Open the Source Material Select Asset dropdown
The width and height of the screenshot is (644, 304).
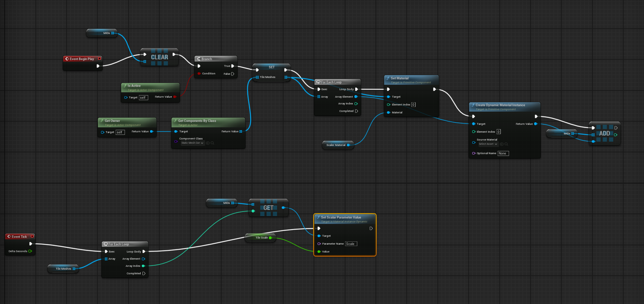pyautogui.click(x=488, y=144)
